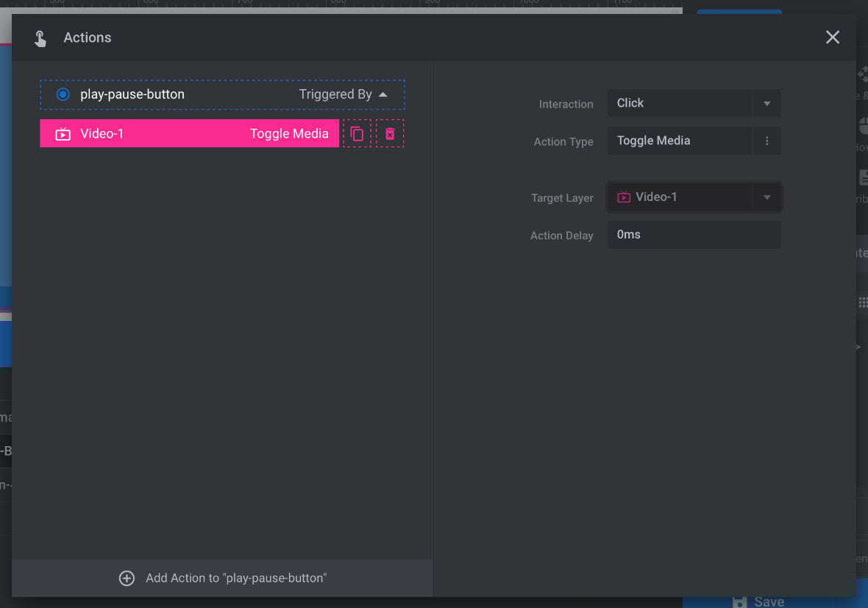Click the Target Layer label
This screenshot has height=608, width=868.
click(x=562, y=198)
